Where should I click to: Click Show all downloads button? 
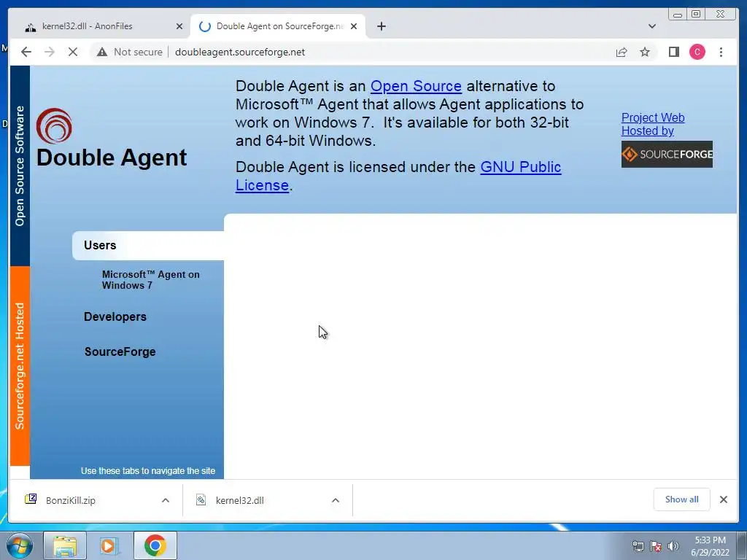coord(682,499)
